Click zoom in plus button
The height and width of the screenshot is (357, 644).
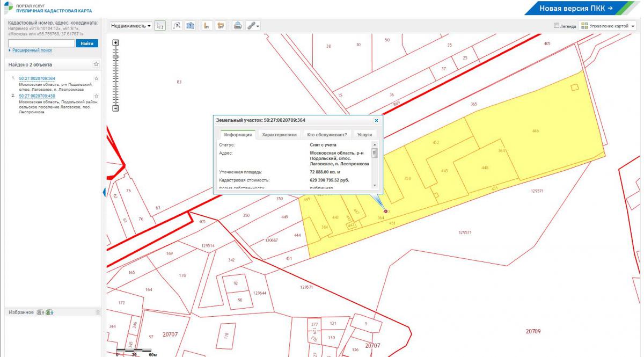tap(115, 42)
